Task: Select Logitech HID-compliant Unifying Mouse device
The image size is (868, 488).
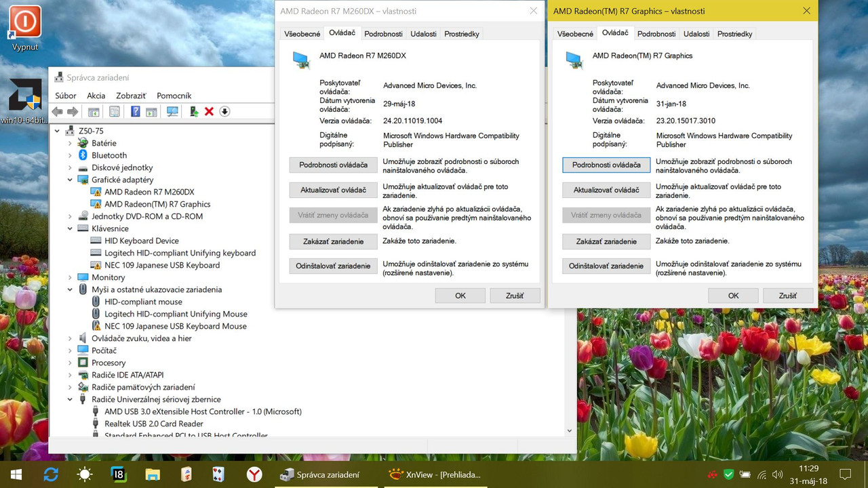Action: (x=175, y=314)
